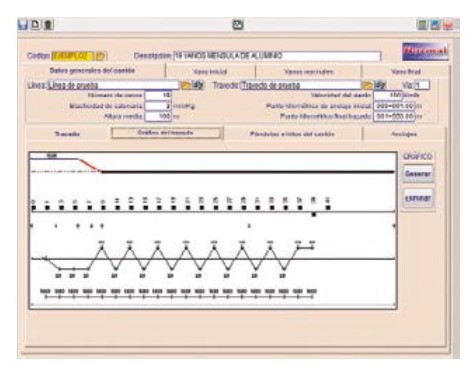Switch to the Vano inicial tab
Image resolution: width=471 pixels, height=366 pixels.
click(210, 71)
